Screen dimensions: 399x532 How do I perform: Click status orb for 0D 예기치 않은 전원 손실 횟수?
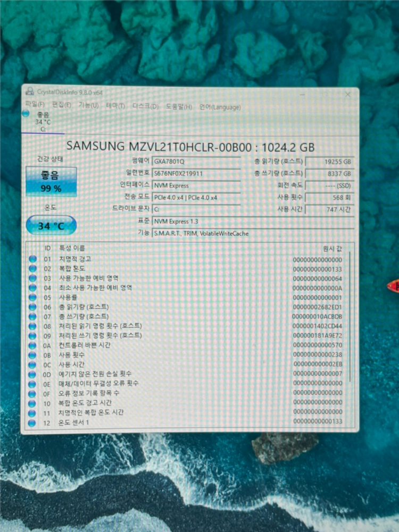[32, 375]
